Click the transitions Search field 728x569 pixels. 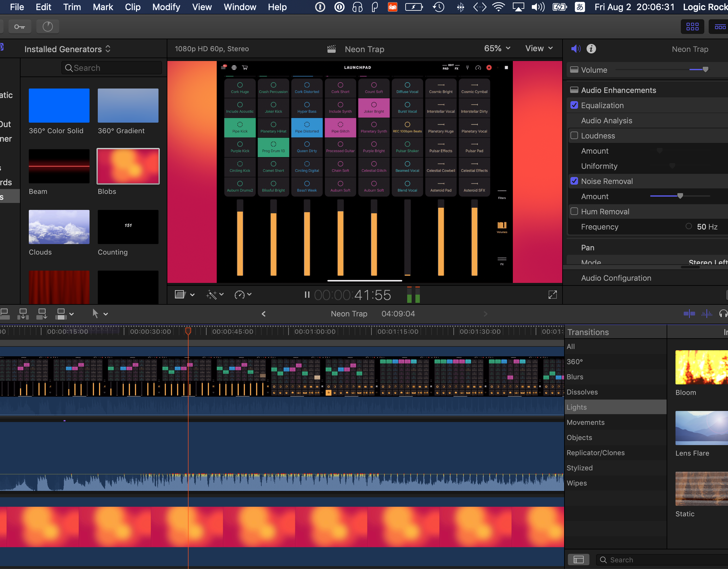click(x=661, y=560)
